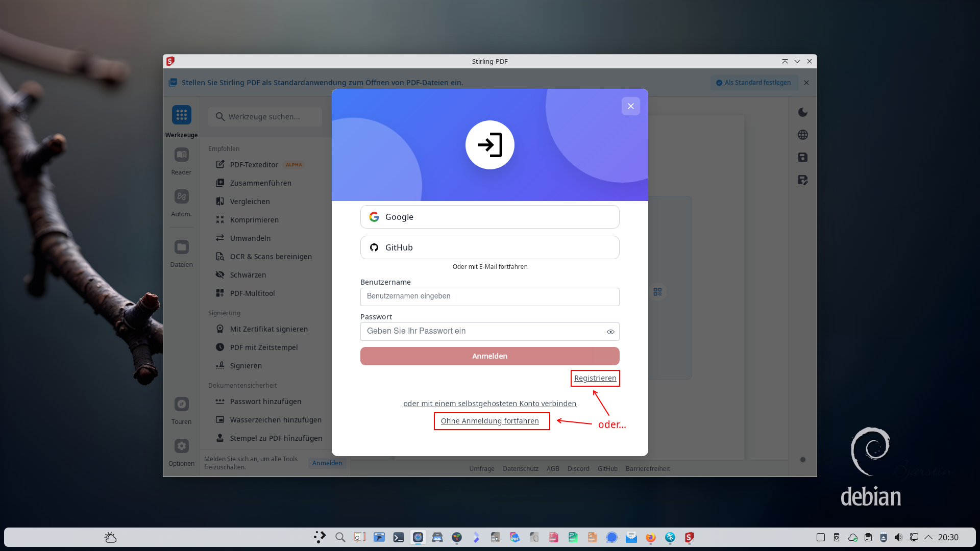The image size is (980, 551).
Task: Focus the Benutzername input field
Action: click(x=489, y=296)
